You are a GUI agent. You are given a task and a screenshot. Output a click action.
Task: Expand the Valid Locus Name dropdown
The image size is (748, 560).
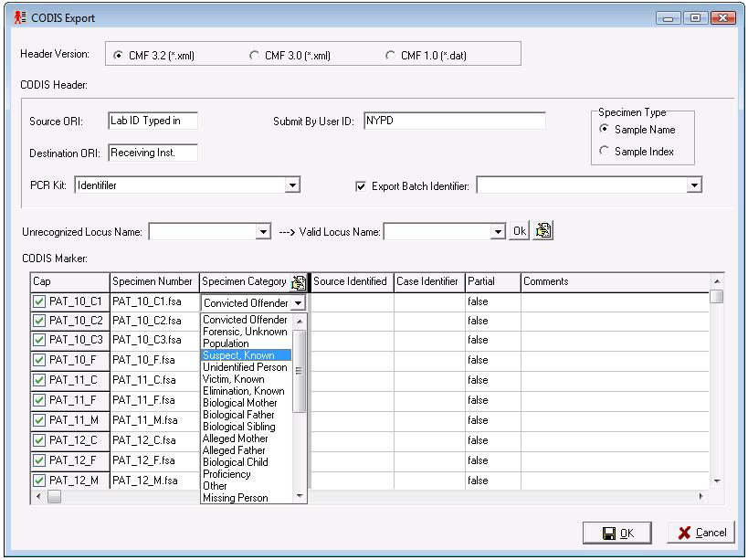[x=498, y=232]
